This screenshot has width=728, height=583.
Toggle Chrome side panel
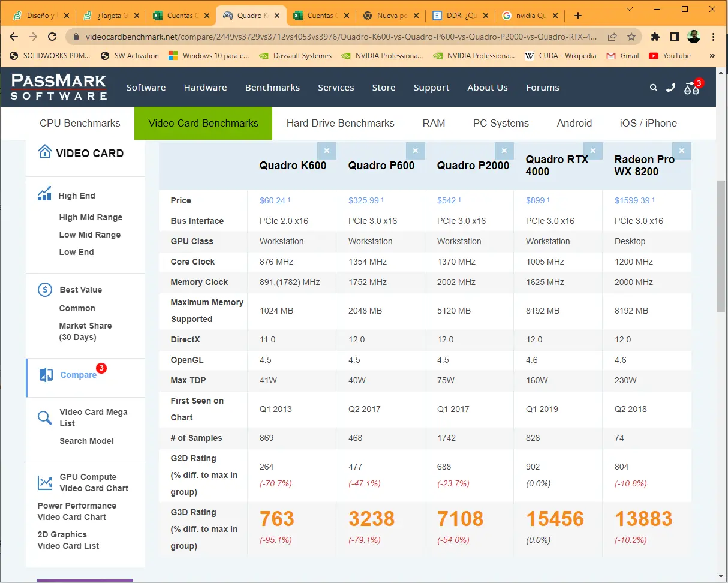pyautogui.click(x=674, y=37)
